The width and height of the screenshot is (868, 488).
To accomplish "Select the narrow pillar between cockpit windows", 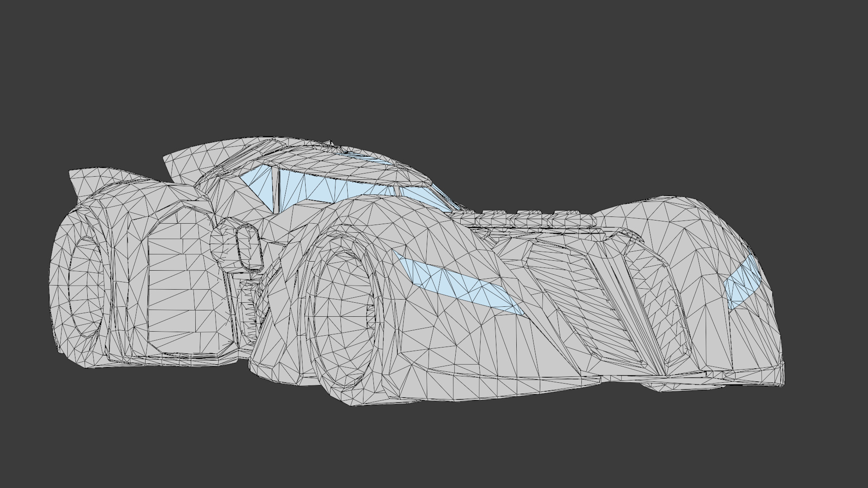I will pyautogui.click(x=277, y=190).
